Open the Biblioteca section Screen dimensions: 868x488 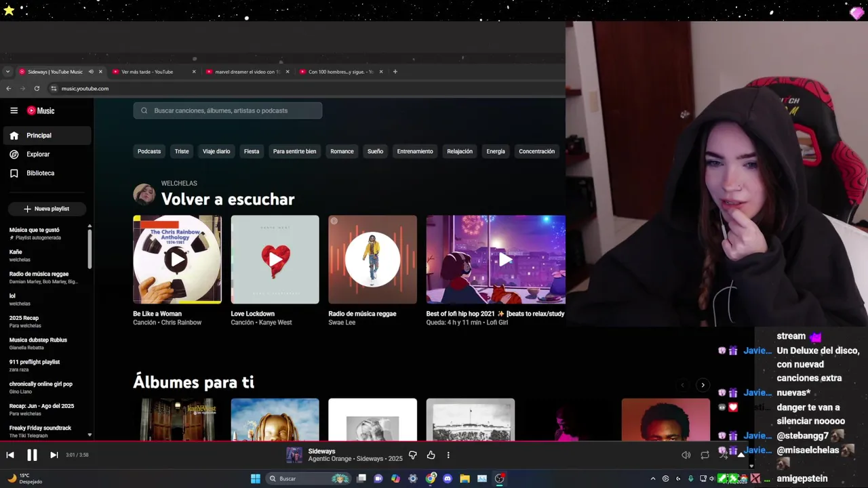click(46, 174)
